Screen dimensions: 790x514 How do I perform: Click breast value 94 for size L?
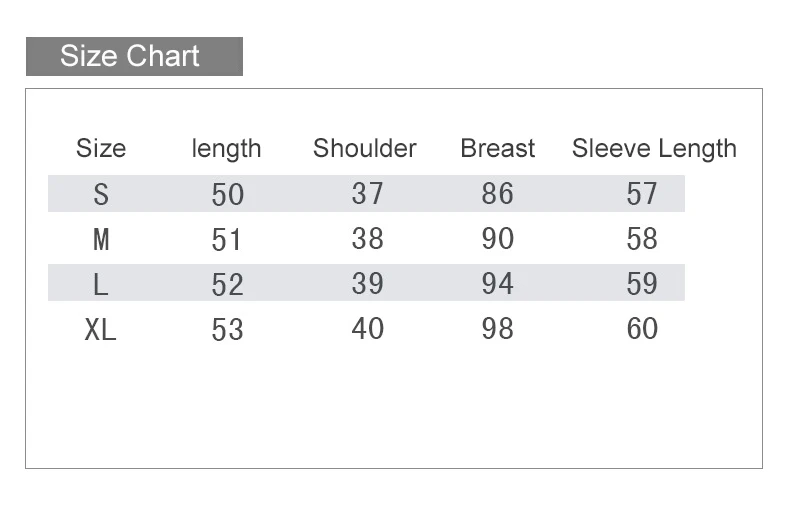tap(497, 284)
